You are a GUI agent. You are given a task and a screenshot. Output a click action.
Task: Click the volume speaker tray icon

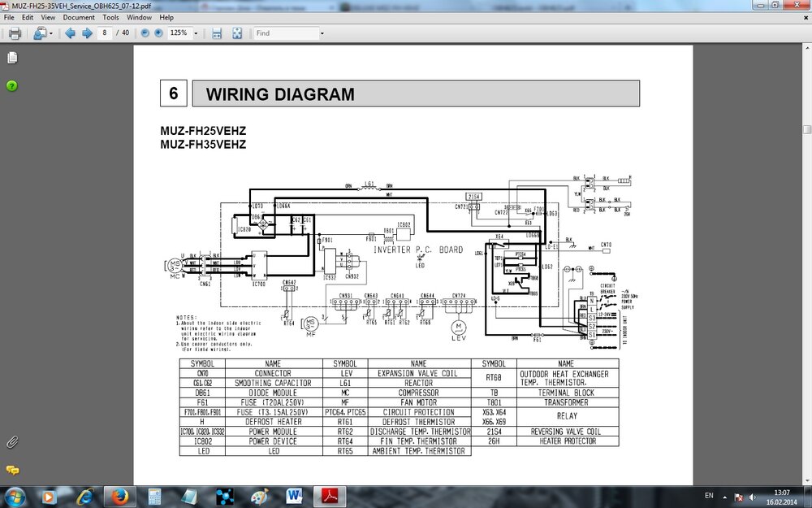coord(752,497)
